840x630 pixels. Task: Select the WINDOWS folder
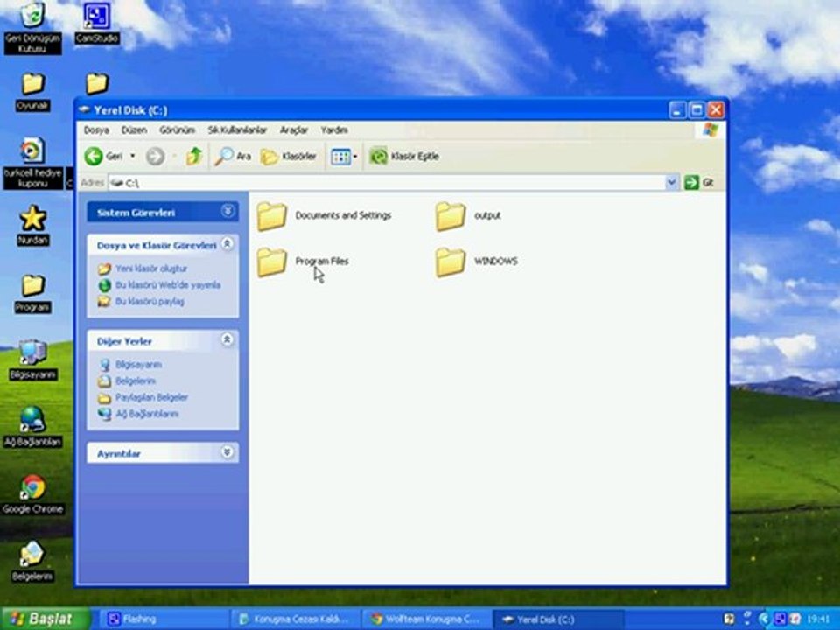[476, 262]
